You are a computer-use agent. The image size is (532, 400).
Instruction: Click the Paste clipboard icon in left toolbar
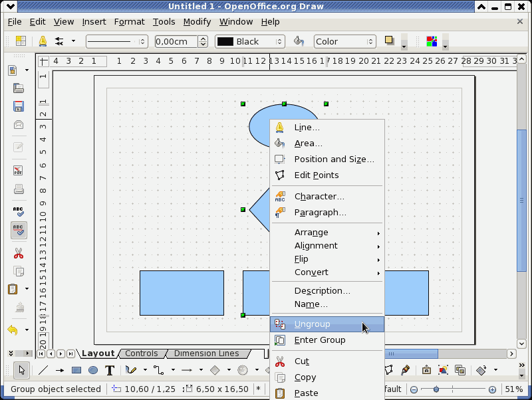(13, 289)
